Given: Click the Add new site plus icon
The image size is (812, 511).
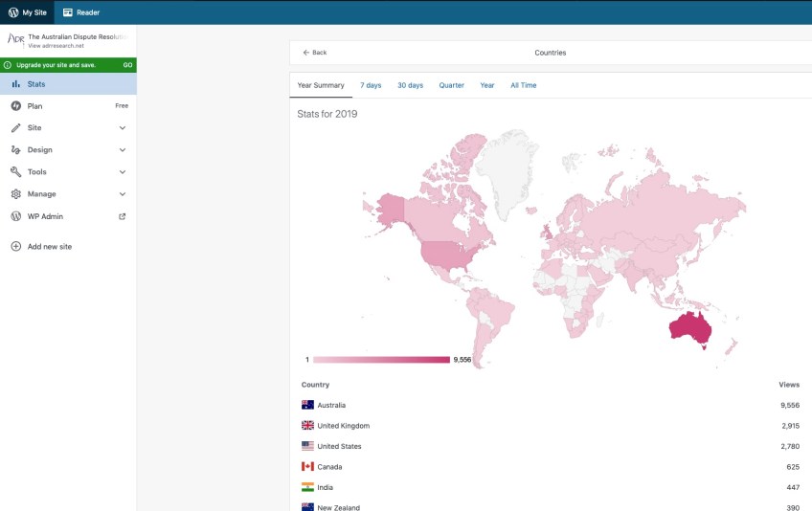Looking at the screenshot, I should [15, 247].
